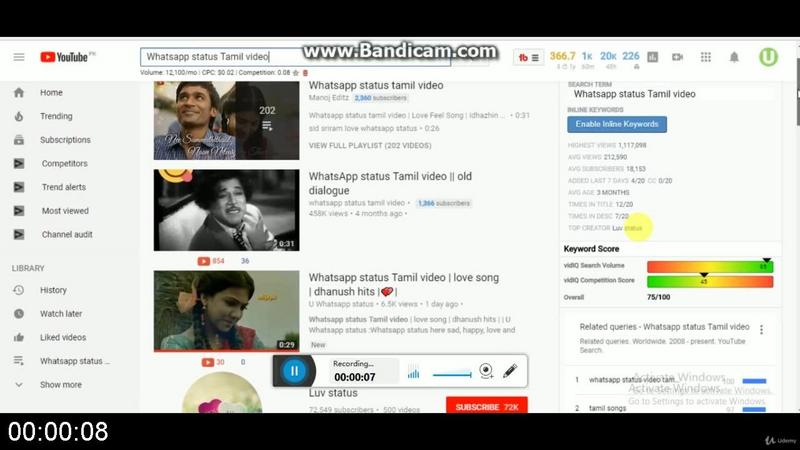800x450 pixels.
Task: Click the vidIQ Competition Score bar
Action: point(710,281)
